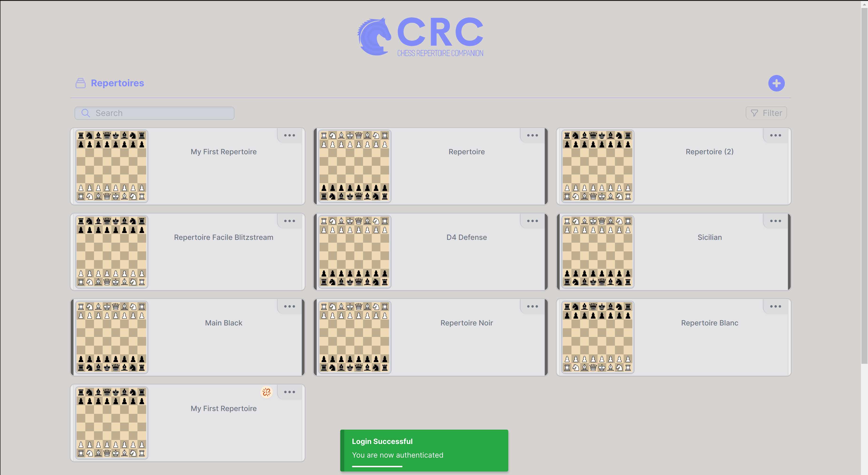Open three-dot menu on Repertoire card
The image size is (868, 475).
(532, 135)
